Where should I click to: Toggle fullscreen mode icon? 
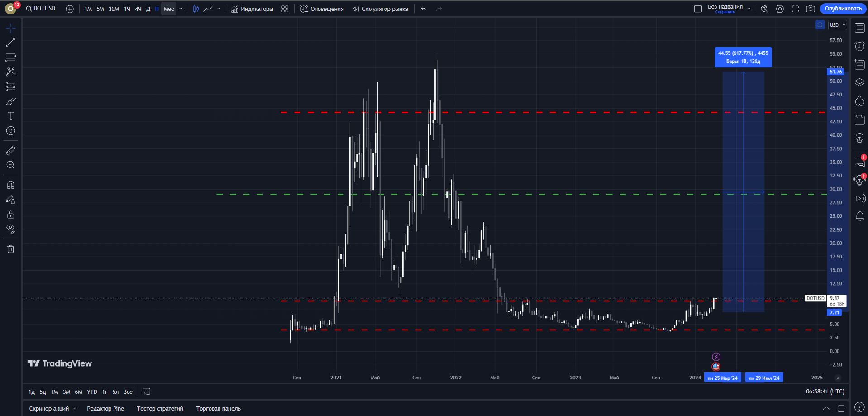click(795, 9)
